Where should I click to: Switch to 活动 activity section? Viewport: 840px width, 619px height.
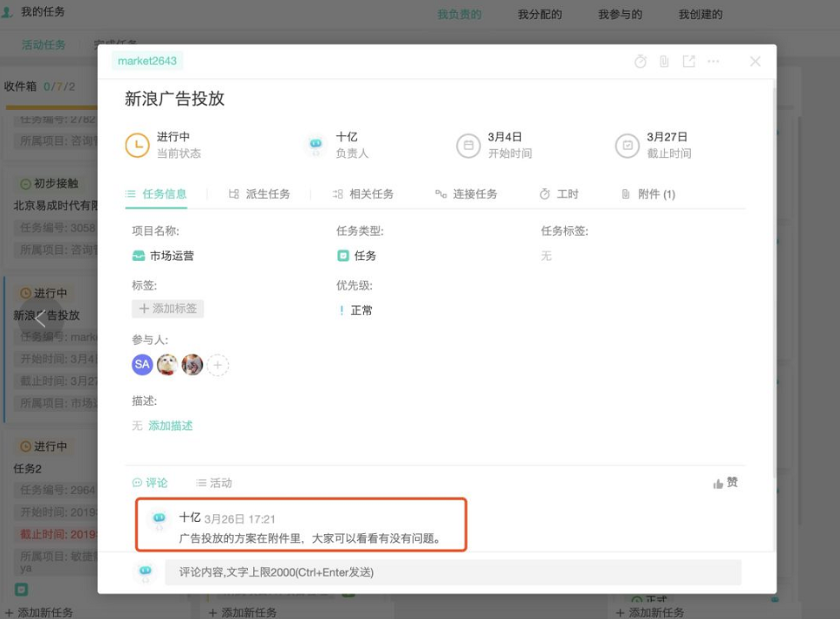[214, 483]
